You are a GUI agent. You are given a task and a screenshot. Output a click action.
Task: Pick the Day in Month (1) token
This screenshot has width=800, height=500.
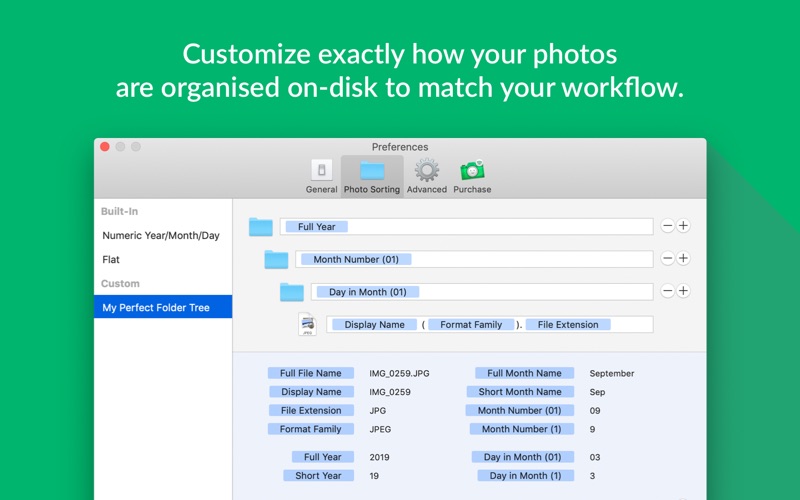pyautogui.click(x=526, y=476)
